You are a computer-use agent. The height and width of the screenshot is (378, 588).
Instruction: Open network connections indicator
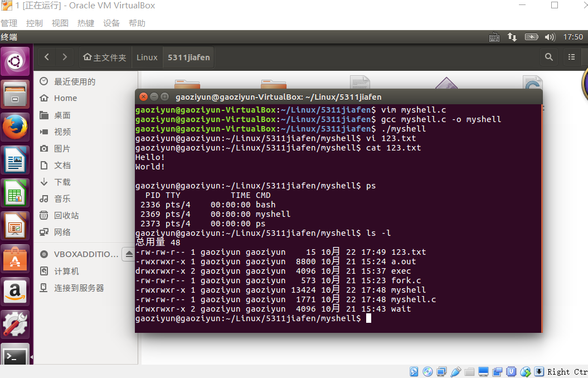click(512, 37)
